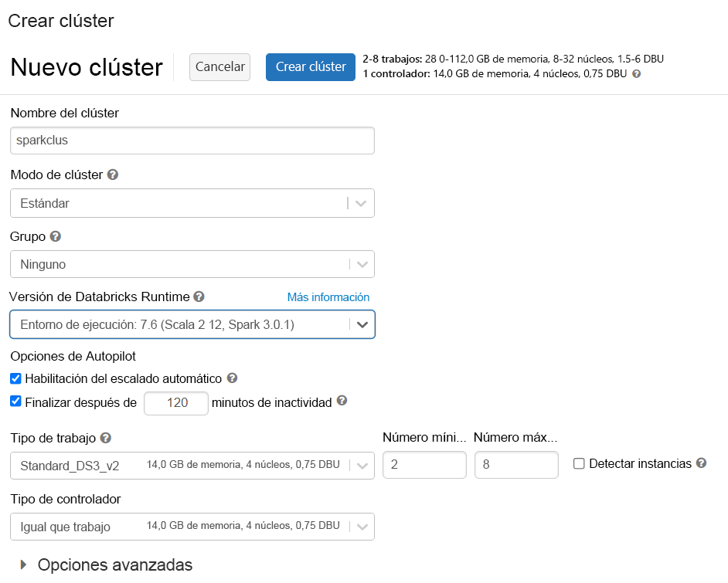This screenshot has width=728, height=583.
Task: Click the Nombre del clúster field showing sparkclus
Action: coord(192,141)
